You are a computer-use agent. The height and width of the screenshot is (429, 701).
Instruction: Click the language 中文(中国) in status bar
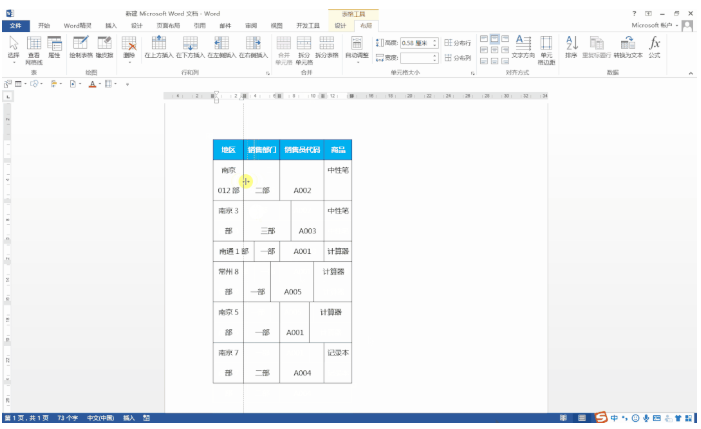[100, 418]
